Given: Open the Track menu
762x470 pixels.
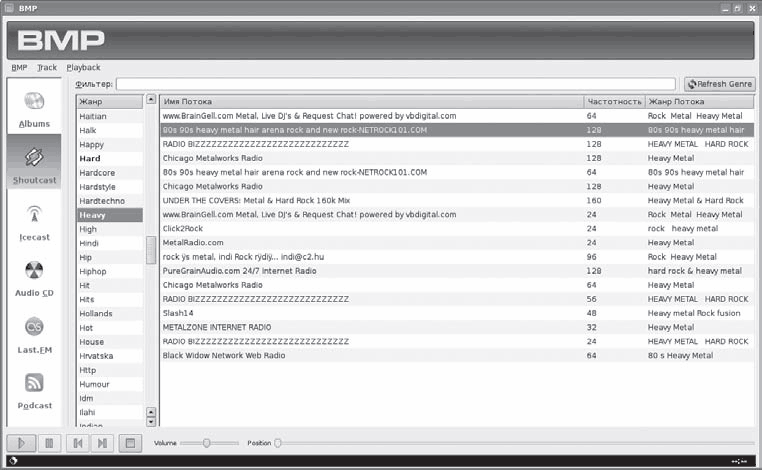Looking at the screenshot, I should [47, 68].
